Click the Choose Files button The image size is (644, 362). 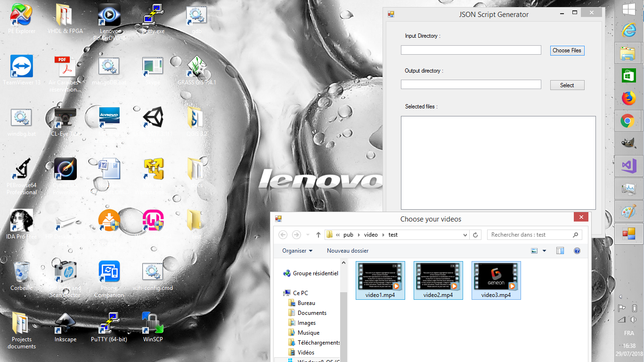point(567,50)
